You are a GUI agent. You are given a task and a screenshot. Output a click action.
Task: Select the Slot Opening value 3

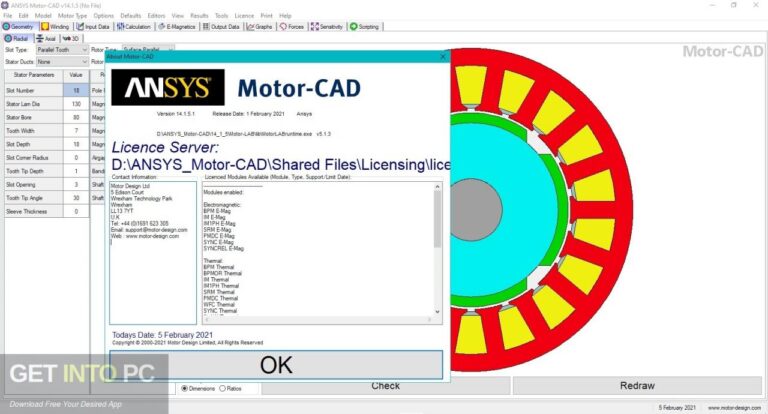(x=76, y=185)
